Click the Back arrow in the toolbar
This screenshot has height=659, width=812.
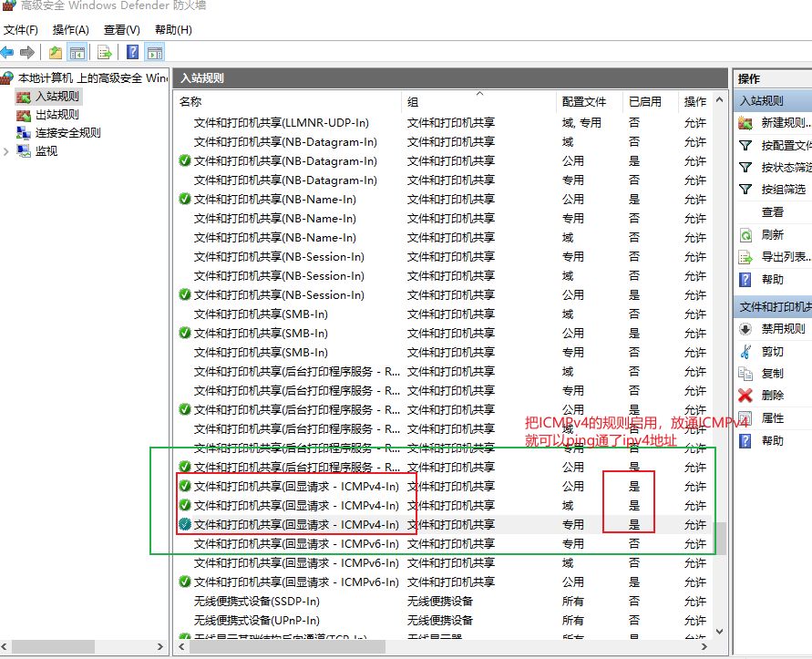click(8, 53)
